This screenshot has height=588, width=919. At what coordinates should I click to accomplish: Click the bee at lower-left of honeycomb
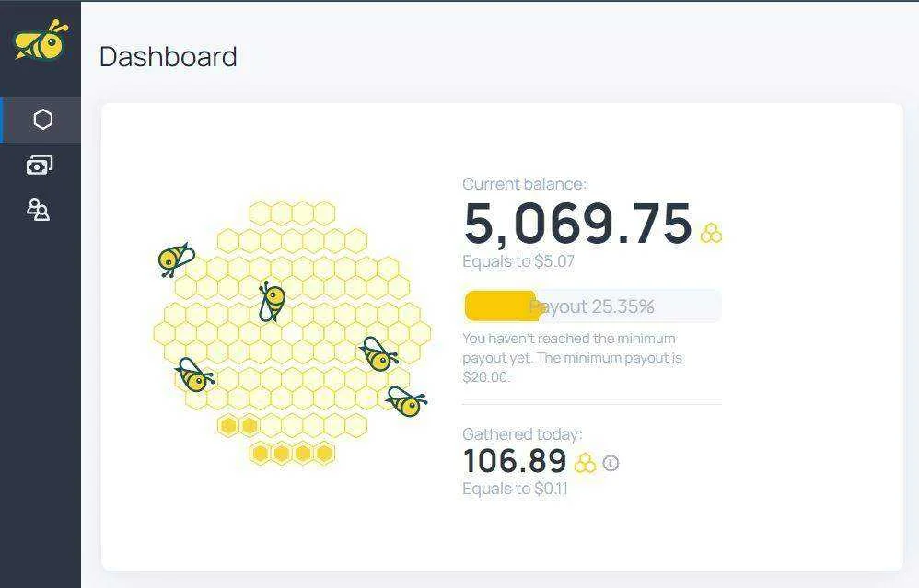[194, 375]
